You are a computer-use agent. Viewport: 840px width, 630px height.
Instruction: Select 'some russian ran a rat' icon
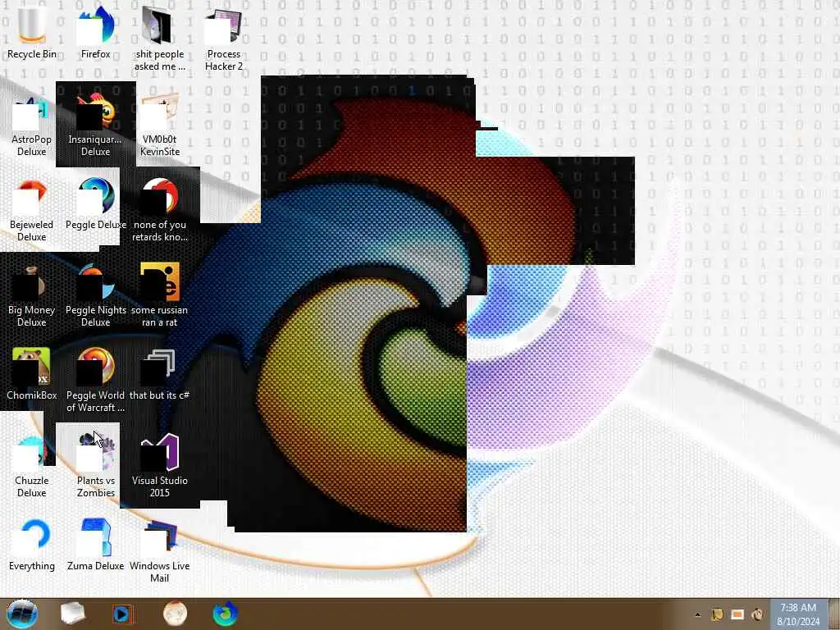(x=160, y=295)
